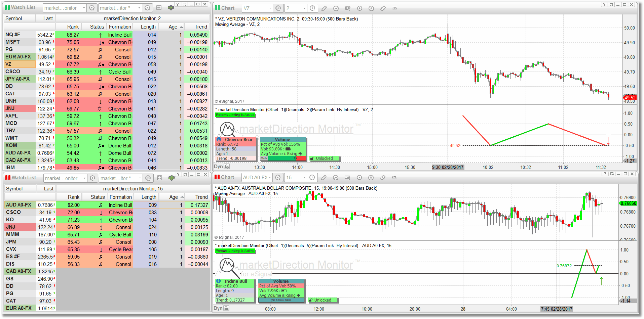Click the replay play icon in AUD A0-FX chart
The height and width of the screenshot is (319, 644).
click(x=359, y=178)
